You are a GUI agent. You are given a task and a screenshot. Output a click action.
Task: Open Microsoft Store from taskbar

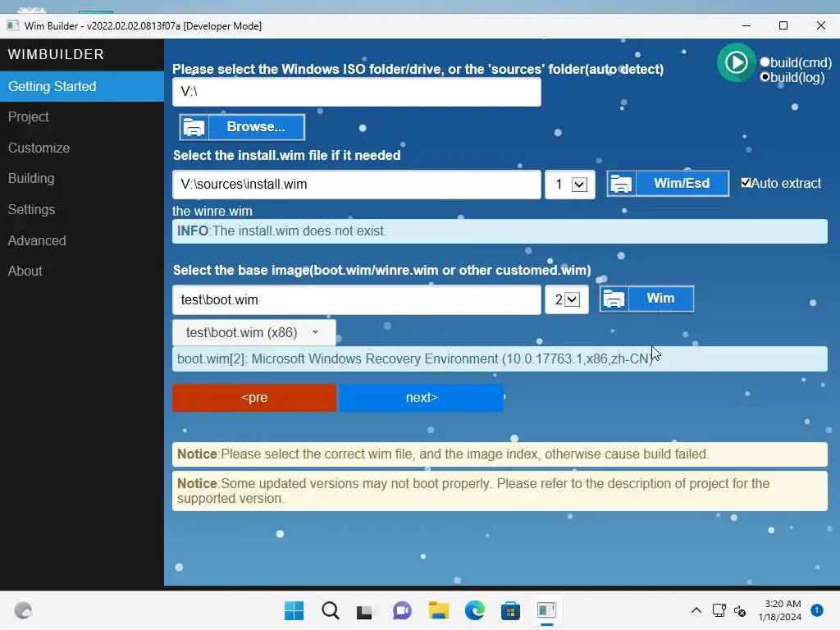coord(510,610)
